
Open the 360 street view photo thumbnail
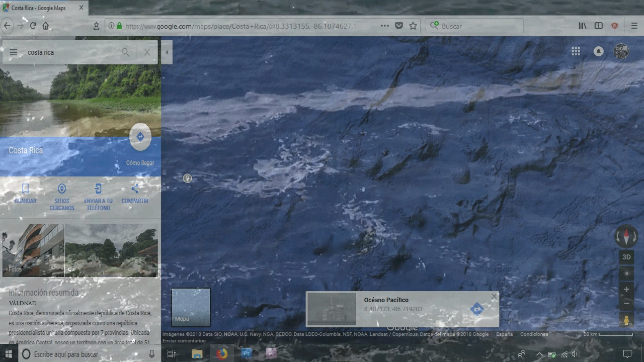(x=111, y=250)
